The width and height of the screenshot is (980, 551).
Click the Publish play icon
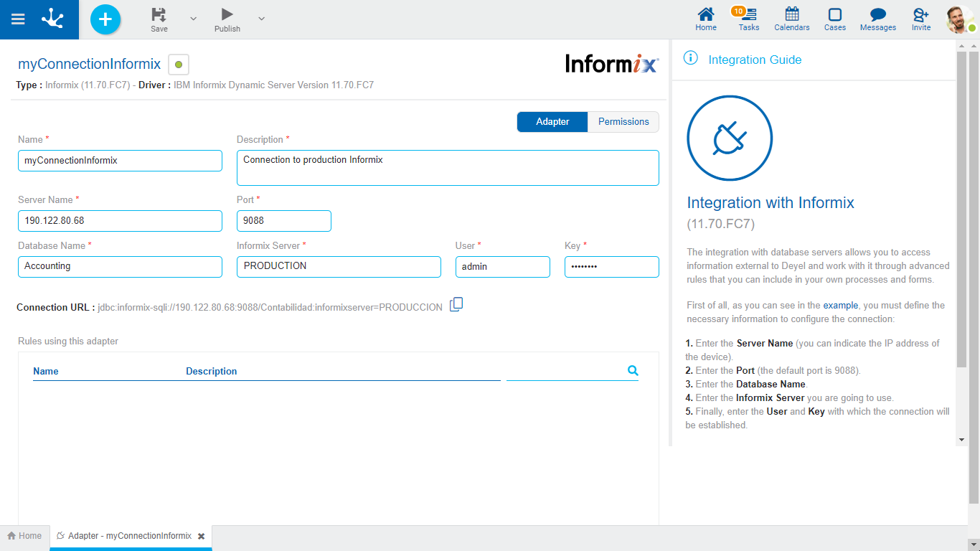coord(227,14)
